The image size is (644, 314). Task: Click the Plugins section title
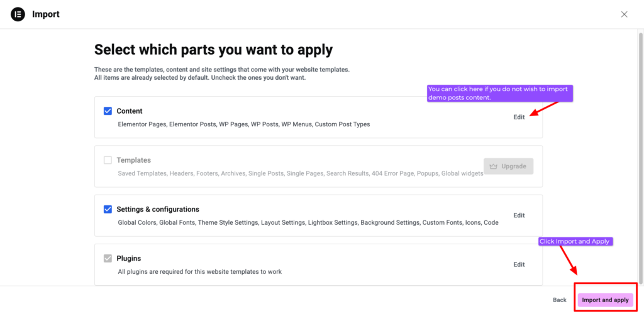tap(128, 258)
